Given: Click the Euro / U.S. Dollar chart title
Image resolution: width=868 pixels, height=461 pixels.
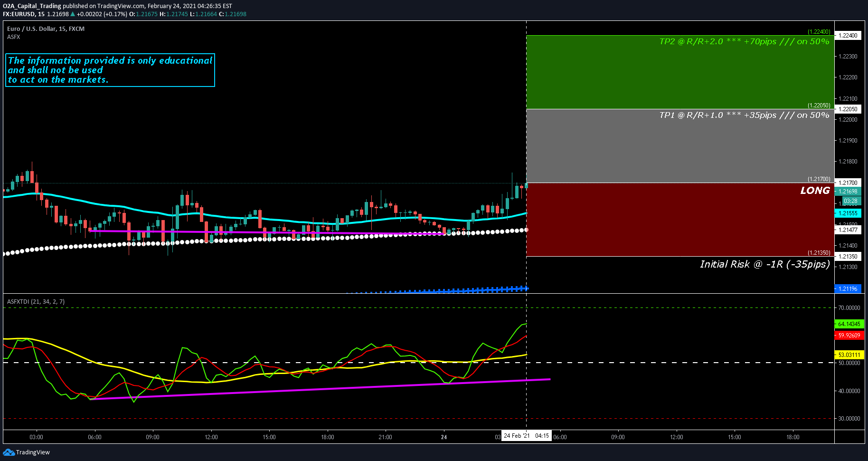Looking at the screenshot, I should [46, 29].
